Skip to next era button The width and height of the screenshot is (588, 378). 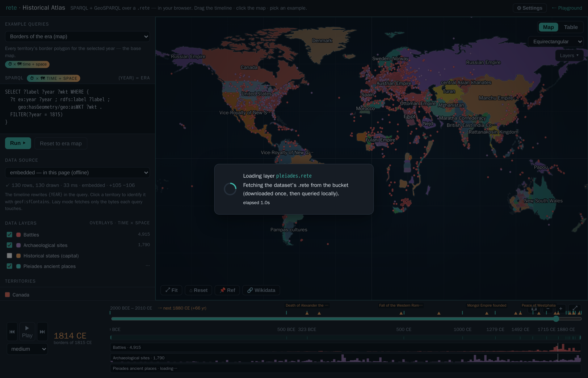42,332
